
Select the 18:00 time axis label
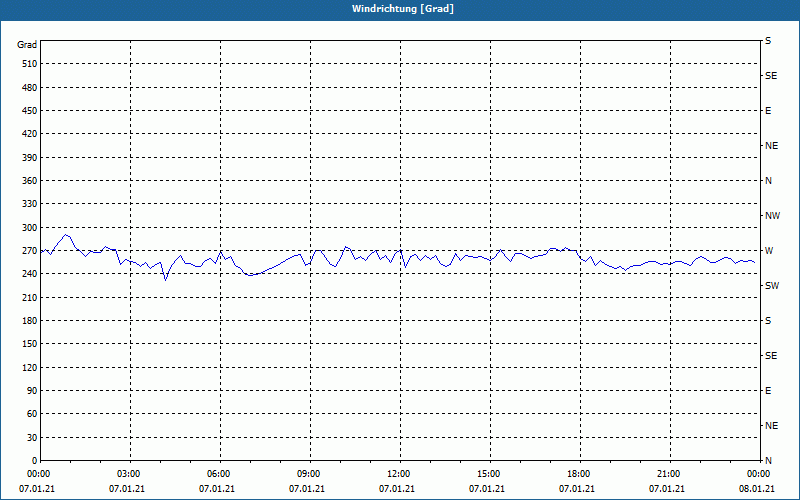coord(579,474)
